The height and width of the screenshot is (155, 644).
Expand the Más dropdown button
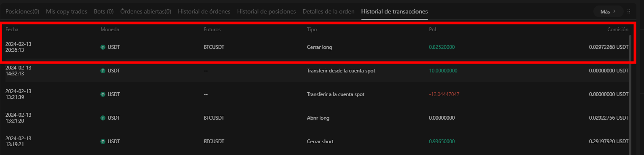608,11
